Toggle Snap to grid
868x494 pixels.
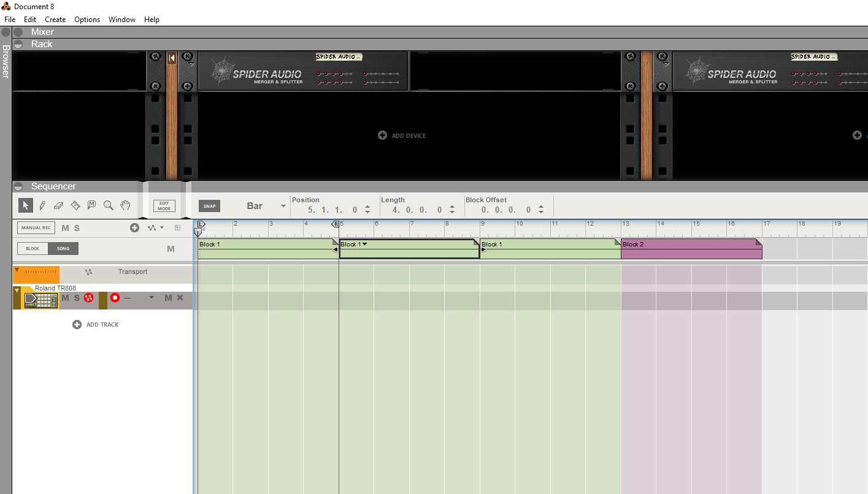pyautogui.click(x=209, y=206)
